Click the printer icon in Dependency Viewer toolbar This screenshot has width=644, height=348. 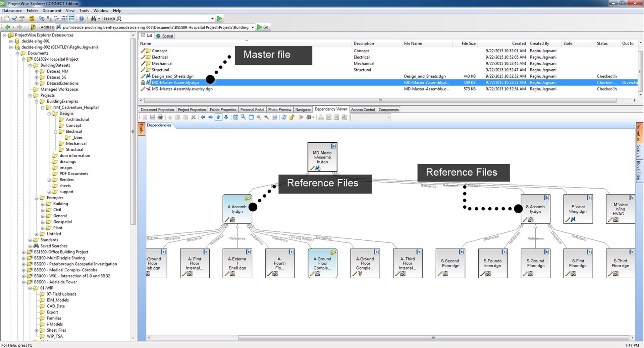click(x=160, y=117)
